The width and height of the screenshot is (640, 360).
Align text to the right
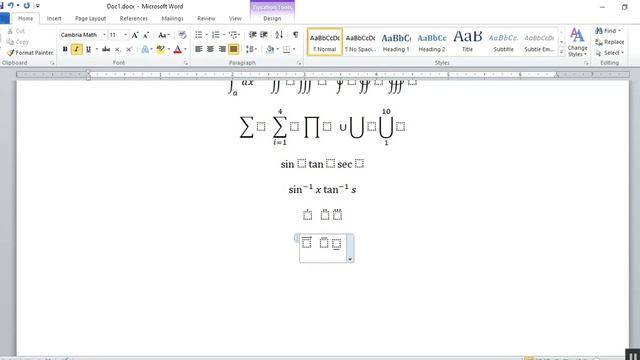pos(222,49)
